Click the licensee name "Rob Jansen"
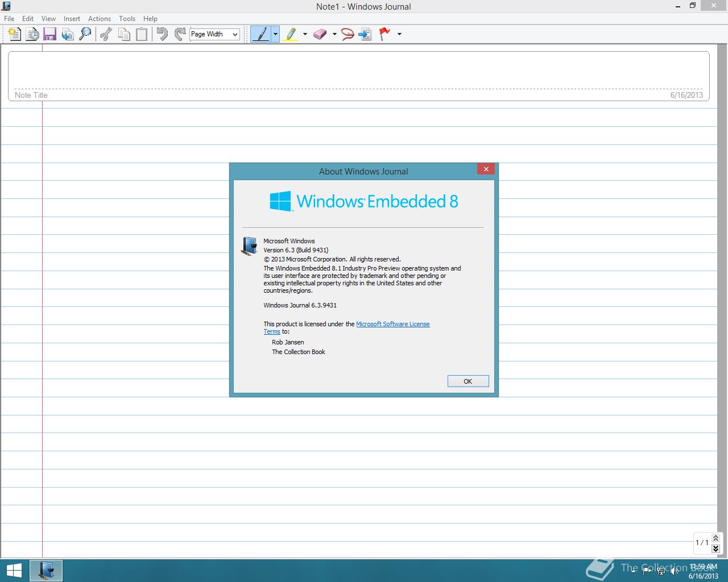The width and height of the screenshot is (728, 582). [x=288, y=342]
